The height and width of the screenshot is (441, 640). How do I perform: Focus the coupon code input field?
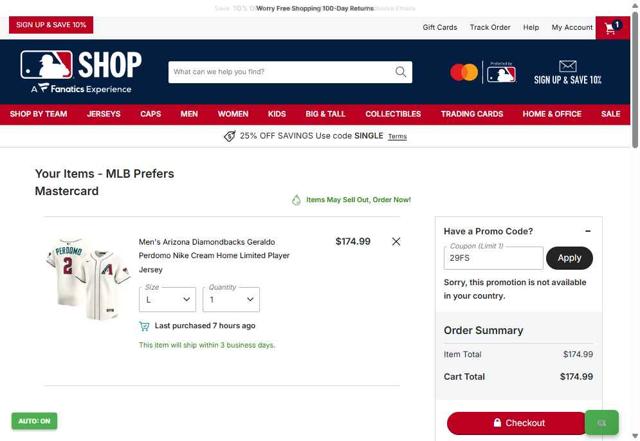coord(493,258)
